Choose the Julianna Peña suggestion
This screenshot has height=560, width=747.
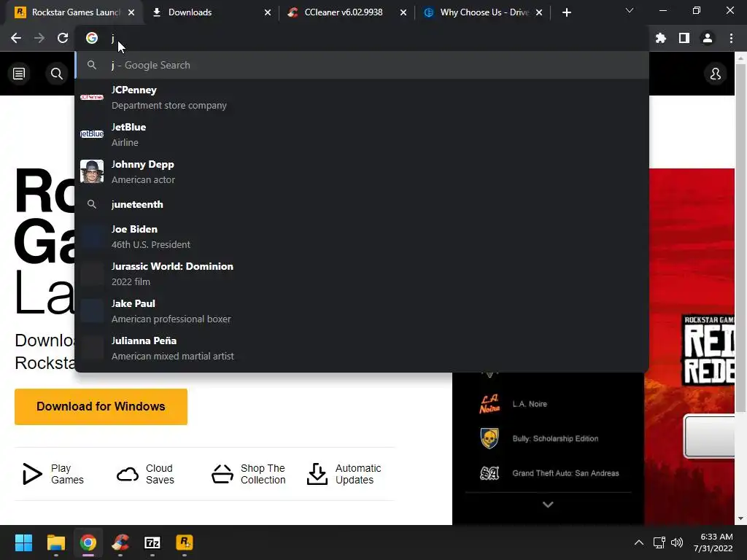[x=362, y=348]
